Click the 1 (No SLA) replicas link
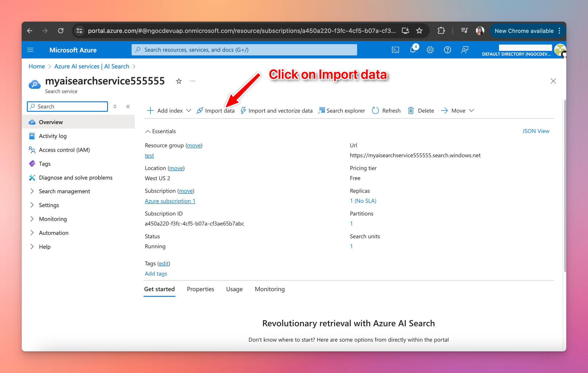This screenshot has width=588, height=373. click(363, 201)
